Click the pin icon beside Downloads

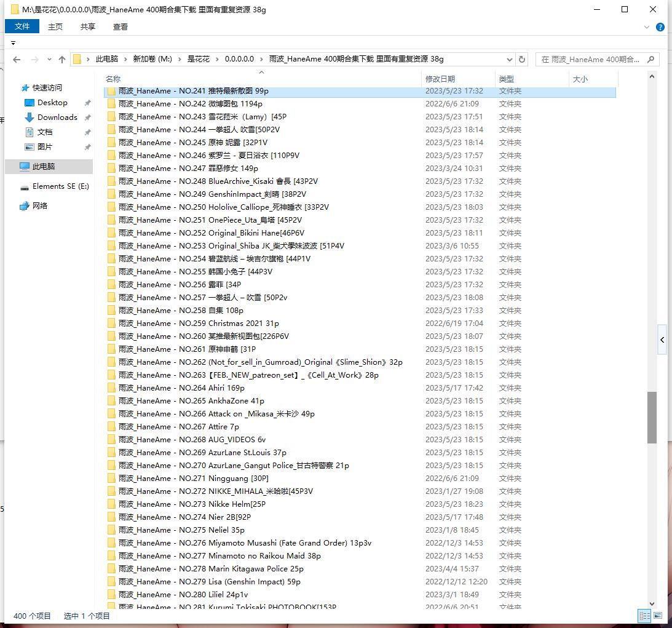87,117
